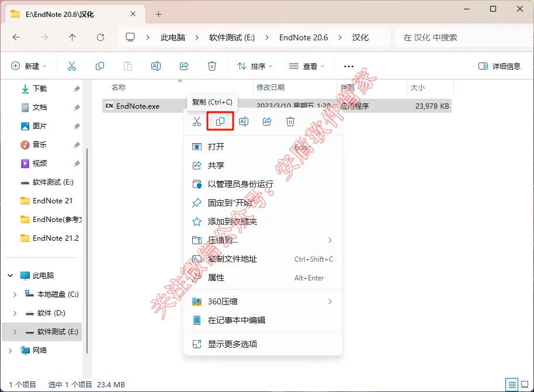Screen dimensions: 534x392
Task: Expand the 此电脑 tree node chevron
Action: (x=11, y=276)
